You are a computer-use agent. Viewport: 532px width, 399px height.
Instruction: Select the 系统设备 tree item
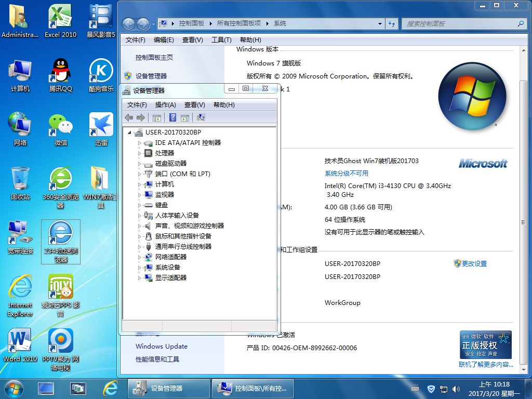click(168, 268)
